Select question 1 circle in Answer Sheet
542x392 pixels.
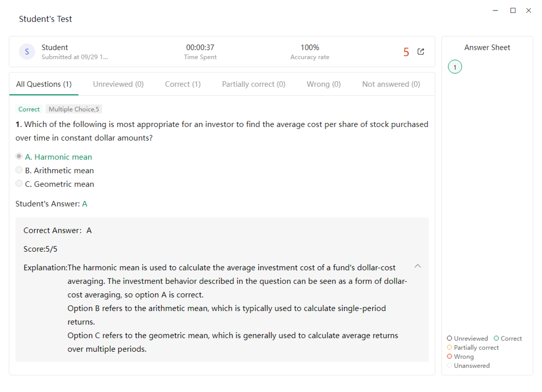[x=455, y=67]
